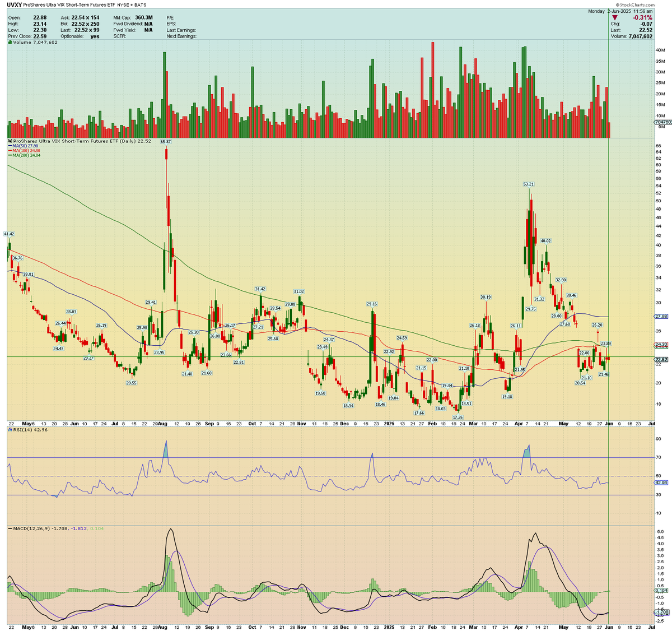The width and height of the screenshot is (672, 631).
Task: Click the 23.89 latest swing high label
Action: coord(605,343)
